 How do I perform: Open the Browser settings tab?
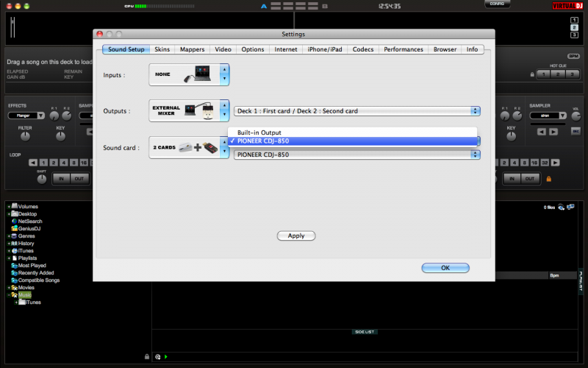445,49
